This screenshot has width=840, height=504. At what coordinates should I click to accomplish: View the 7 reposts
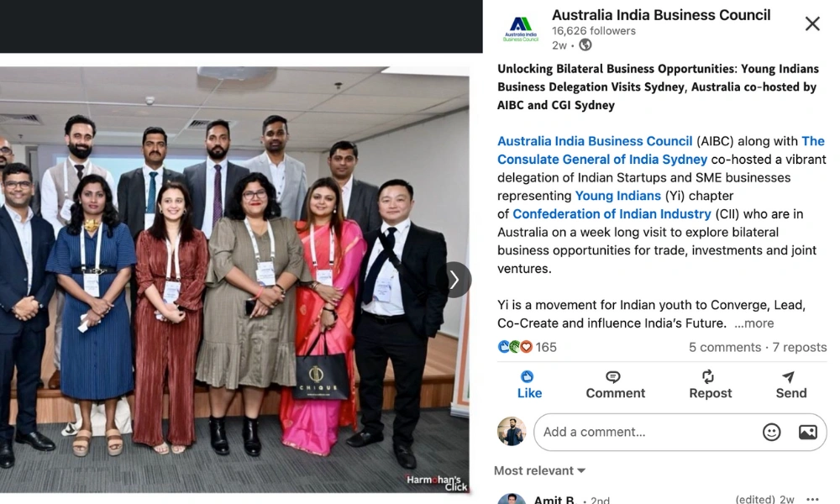[x=800, y=348]
